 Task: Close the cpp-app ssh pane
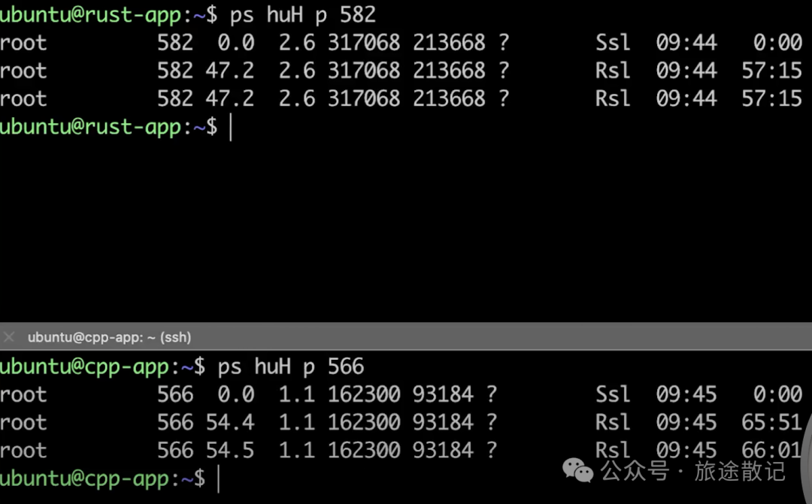[9, 337]
